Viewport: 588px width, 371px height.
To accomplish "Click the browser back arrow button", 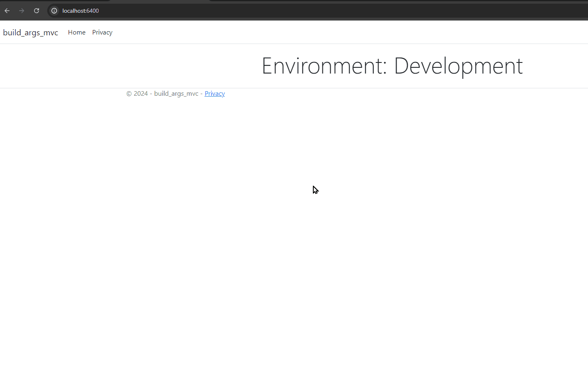I will (7, 11).
